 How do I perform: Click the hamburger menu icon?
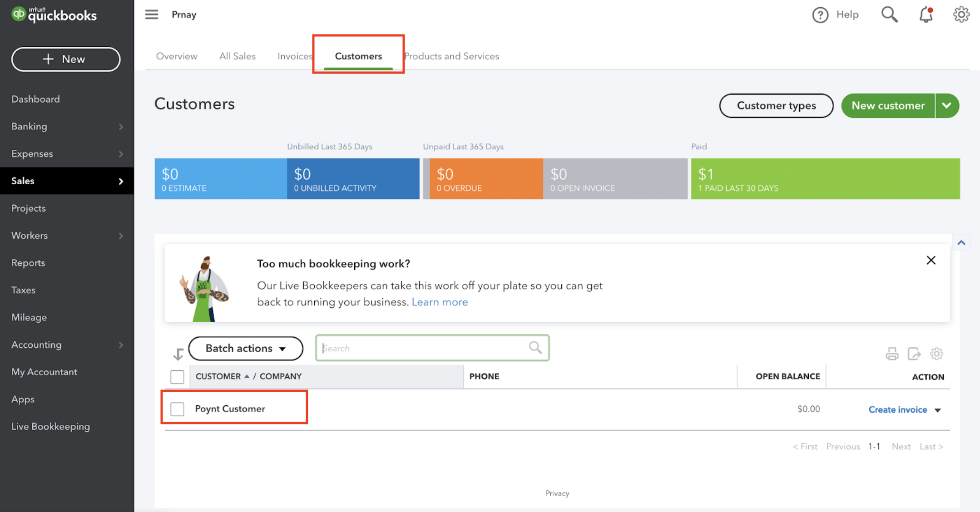click(151, 14)
